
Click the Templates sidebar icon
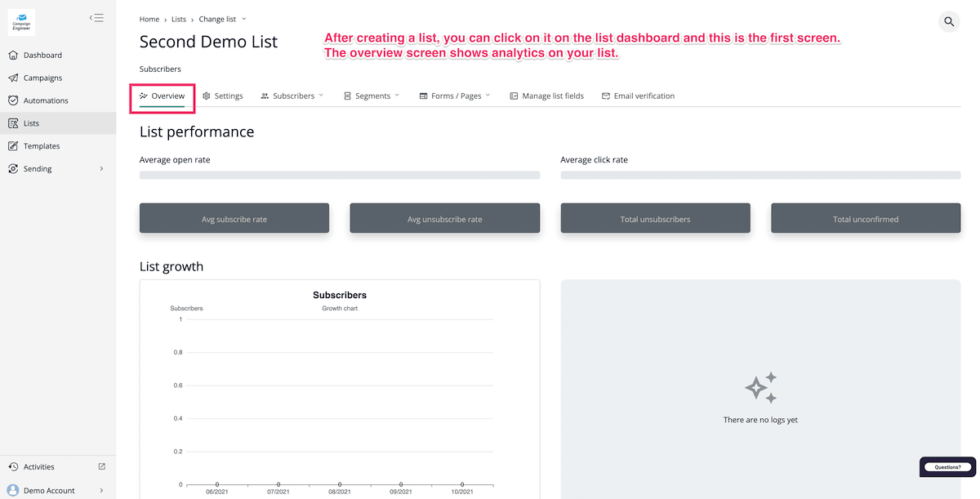pos(13,146)
